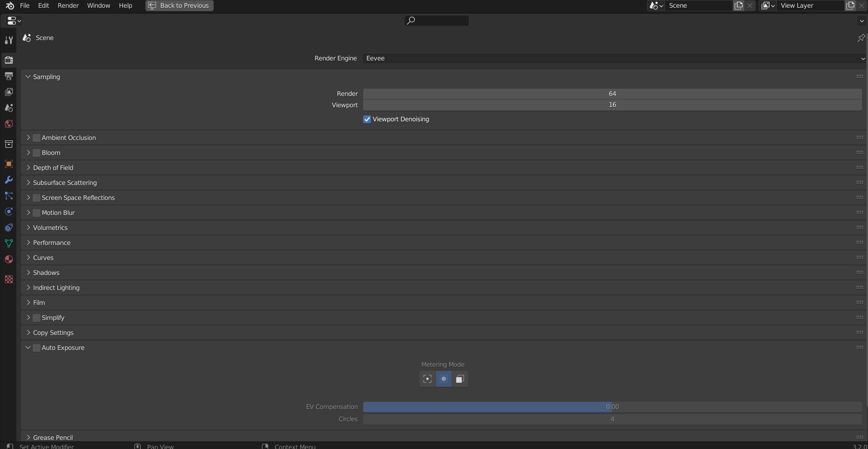868x449 pixels.
Task: Select the center-weighted metering mode button
Action: 444,379
